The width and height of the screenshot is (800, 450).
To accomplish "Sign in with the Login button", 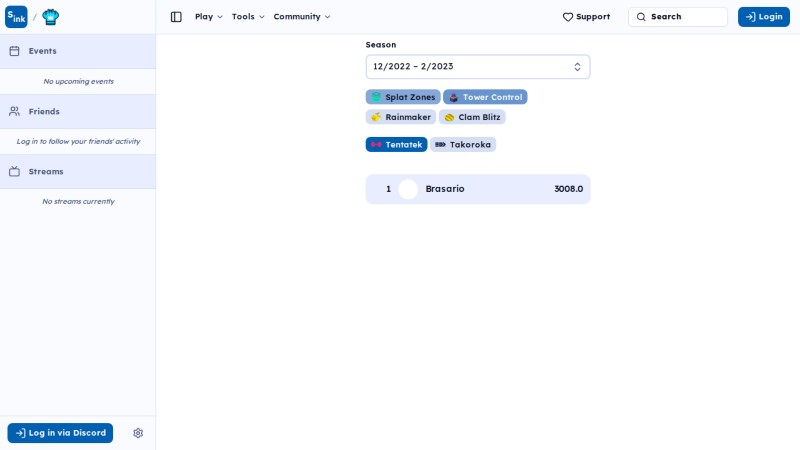I will click(764, 17).
